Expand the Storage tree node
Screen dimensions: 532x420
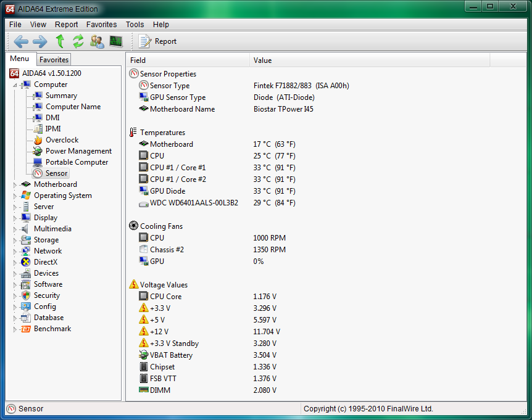tap(15, 241)
